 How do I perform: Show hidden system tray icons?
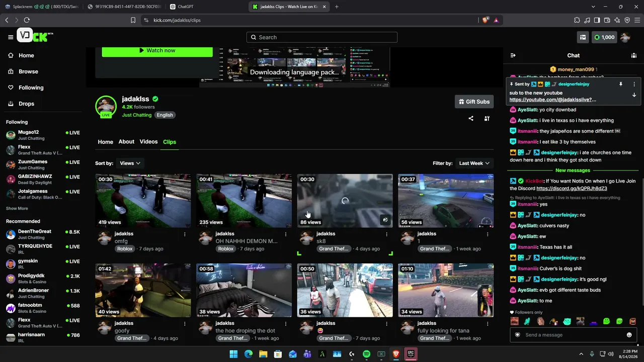click(581, 354)
